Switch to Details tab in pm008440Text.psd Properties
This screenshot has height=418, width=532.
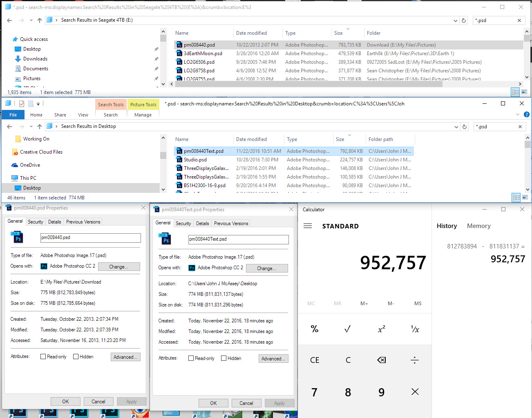pos(202,224)
